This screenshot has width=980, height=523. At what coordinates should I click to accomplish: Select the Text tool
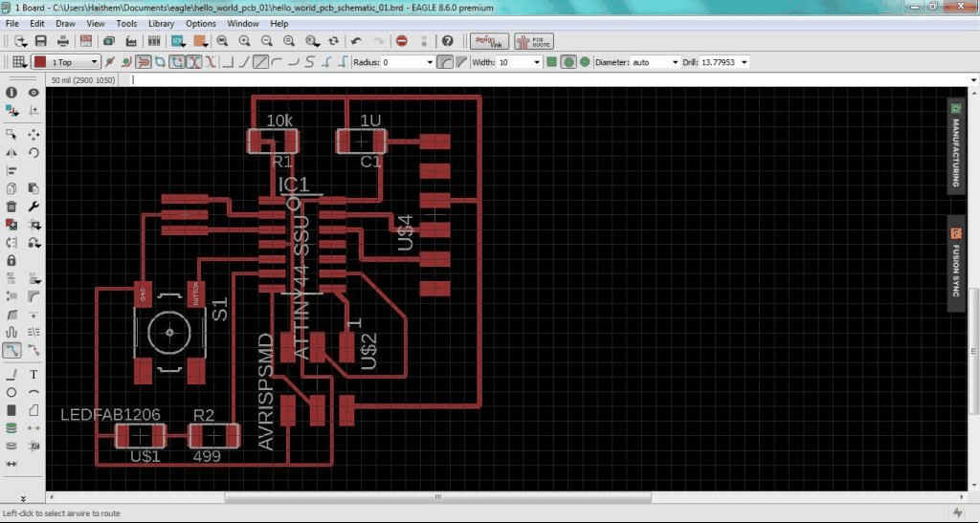click(x=33, y=375)
